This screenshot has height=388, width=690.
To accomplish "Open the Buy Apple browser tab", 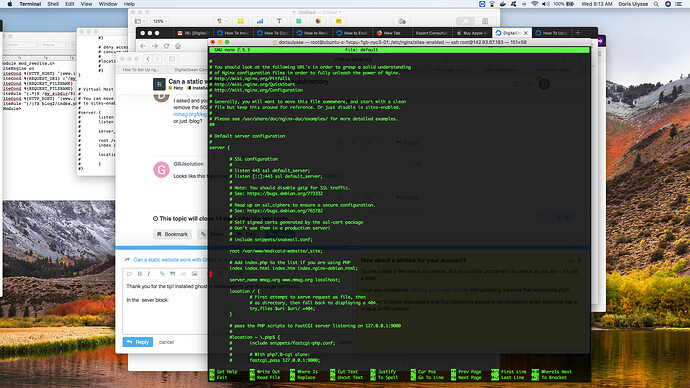I will tap(472, 33).
